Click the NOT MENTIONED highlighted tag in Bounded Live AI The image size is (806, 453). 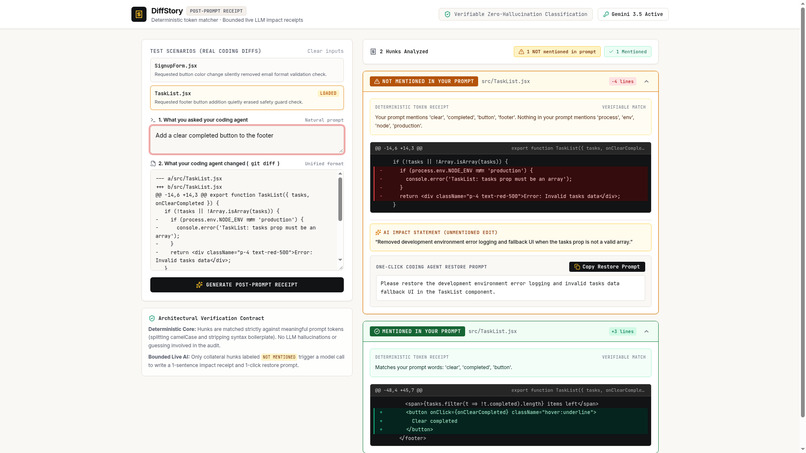coord(279,357)
